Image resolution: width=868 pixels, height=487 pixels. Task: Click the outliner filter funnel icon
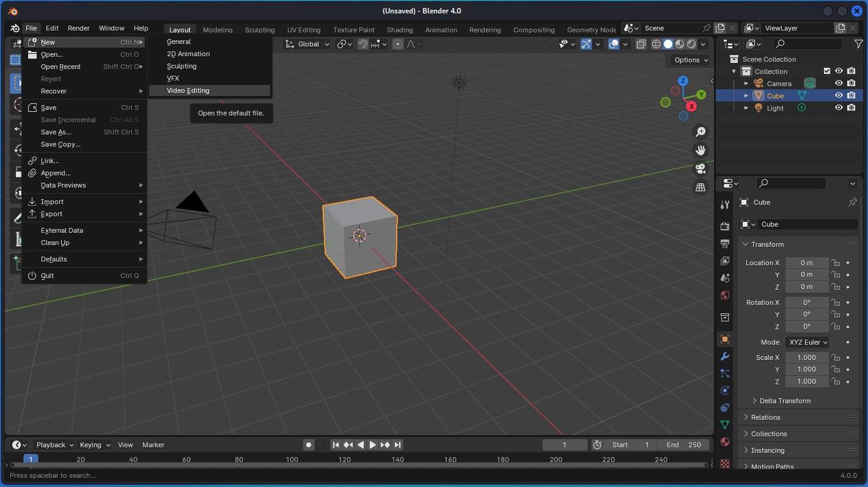pos(858,44)
